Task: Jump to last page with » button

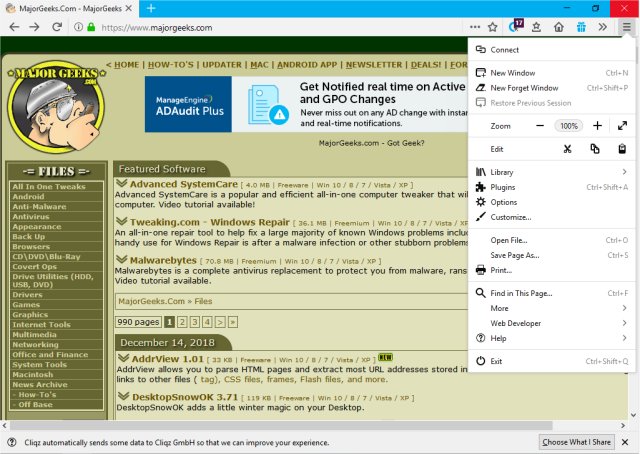Action: pos(233,322)
